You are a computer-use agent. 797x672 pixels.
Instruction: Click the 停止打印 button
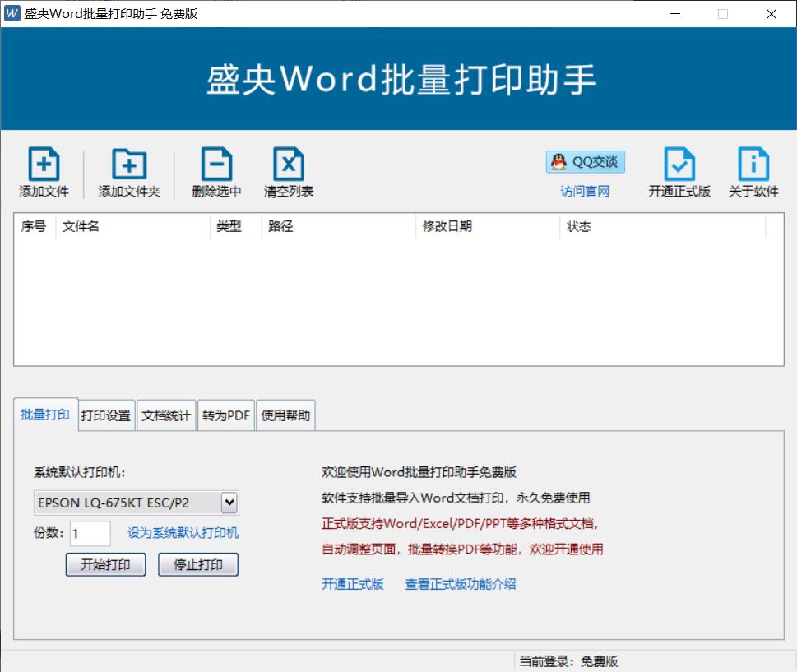198,564
